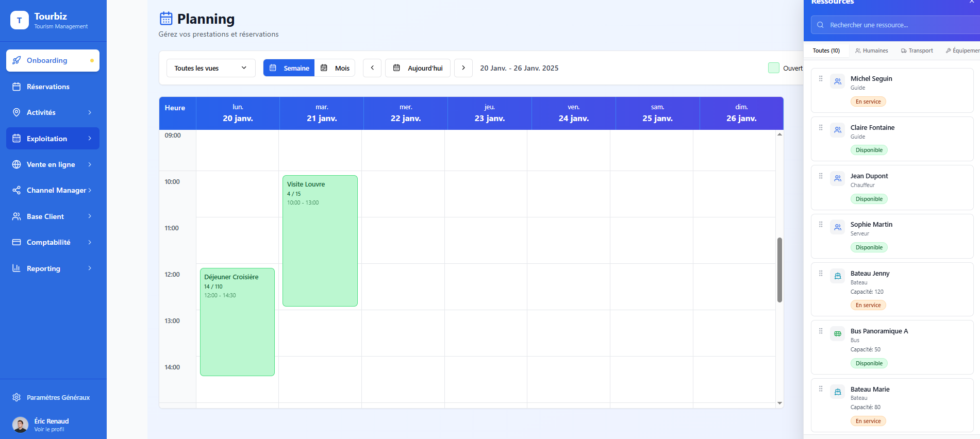This screenshot has width=980, height=439.
Task: Click the Vente en ligne globe icon
Action: [x=16, y=164]
